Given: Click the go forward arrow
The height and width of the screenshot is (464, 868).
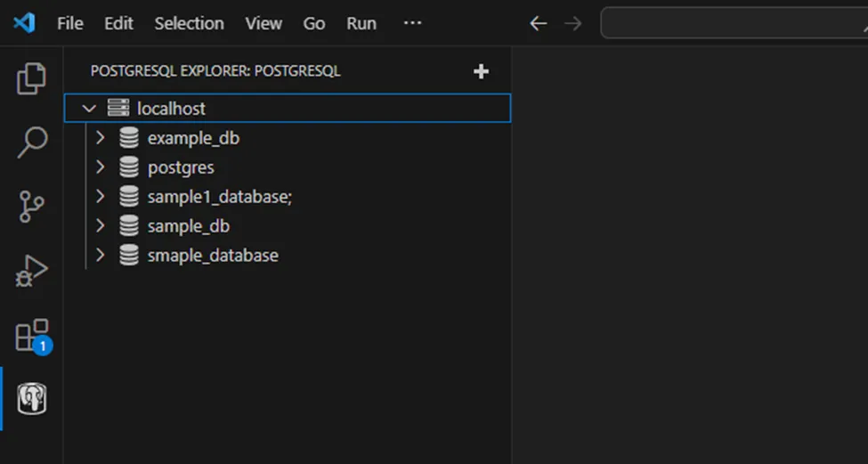Looking at the screenshot, I should pyautogui.click(x=573, y=23).
